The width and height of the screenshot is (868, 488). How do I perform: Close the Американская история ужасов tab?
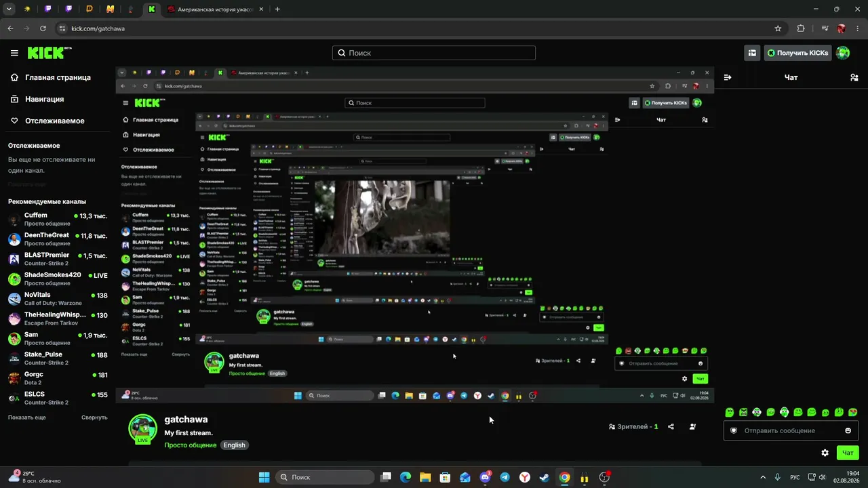click(261, 9)
